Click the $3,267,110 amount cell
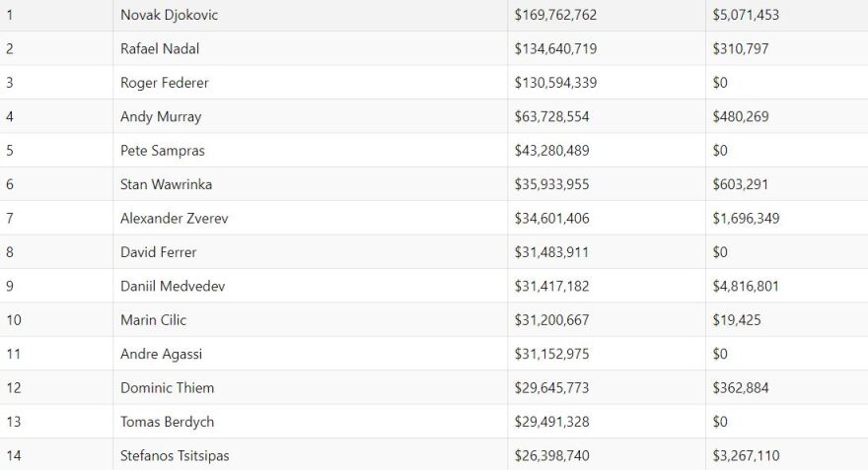Viewport: 868px width, 470px height. coord(746,455)
